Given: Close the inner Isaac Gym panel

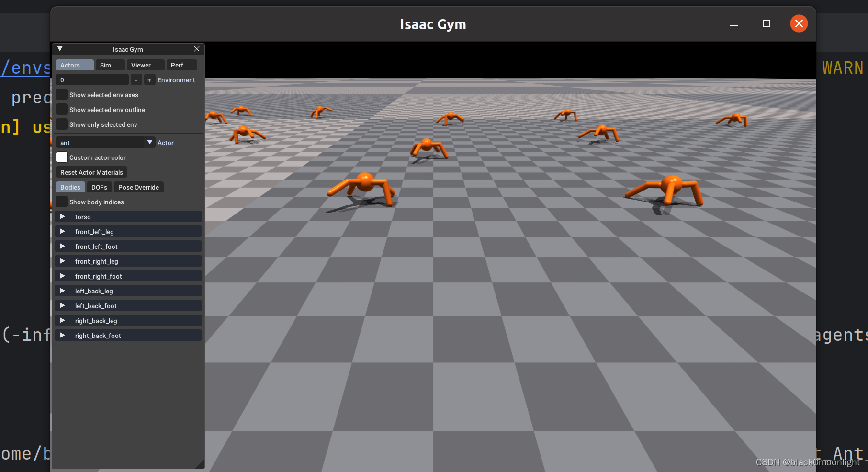Looking at the screenshot, I should (x=197, y=49).
